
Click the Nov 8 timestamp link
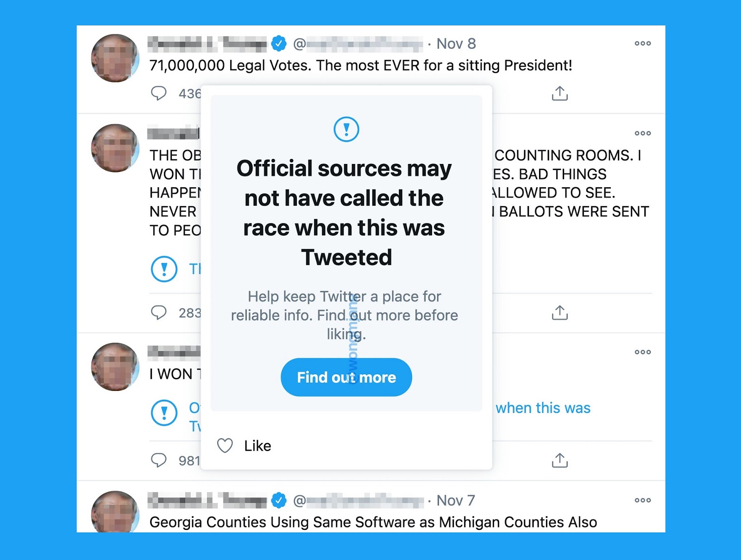point(455,43)
